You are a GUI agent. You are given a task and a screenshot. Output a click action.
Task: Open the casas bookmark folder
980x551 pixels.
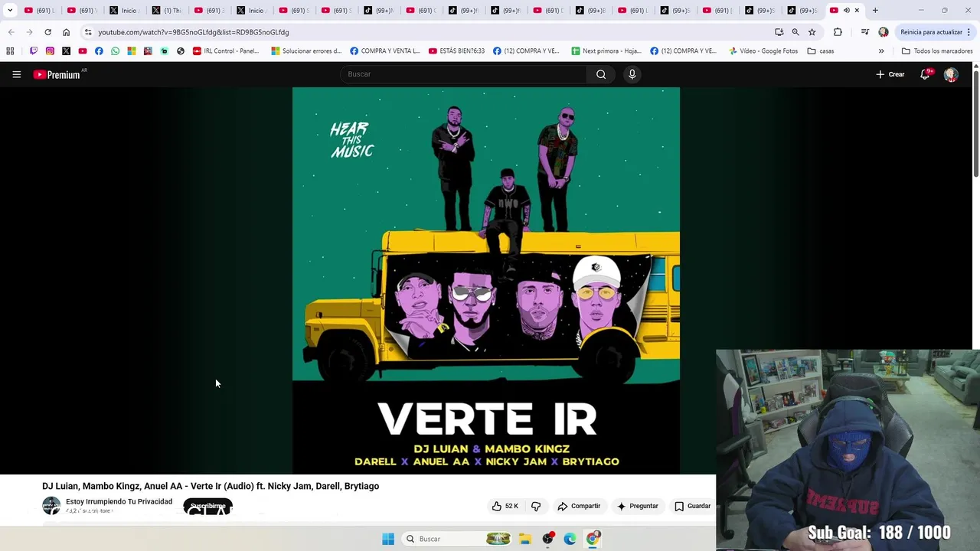(821, 51)
